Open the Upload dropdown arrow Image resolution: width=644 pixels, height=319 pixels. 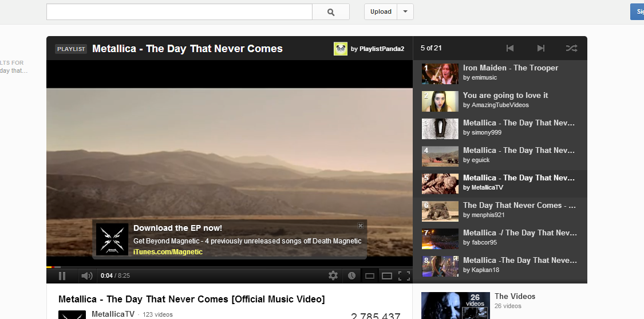point(405,12)
